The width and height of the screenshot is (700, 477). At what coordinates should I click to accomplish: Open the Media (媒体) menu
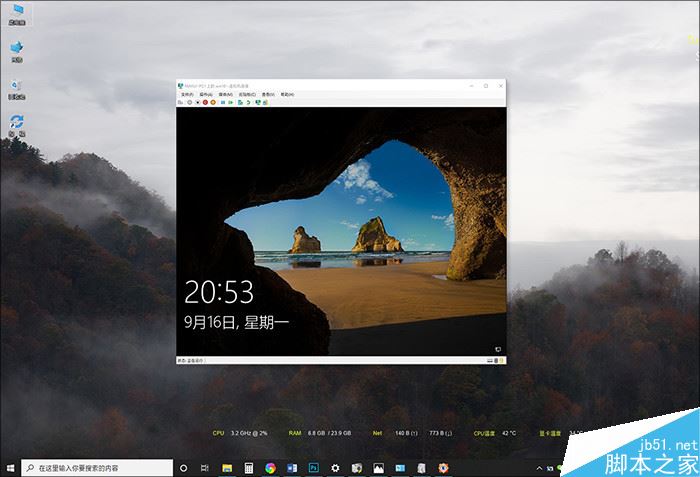tap(225, 94)
